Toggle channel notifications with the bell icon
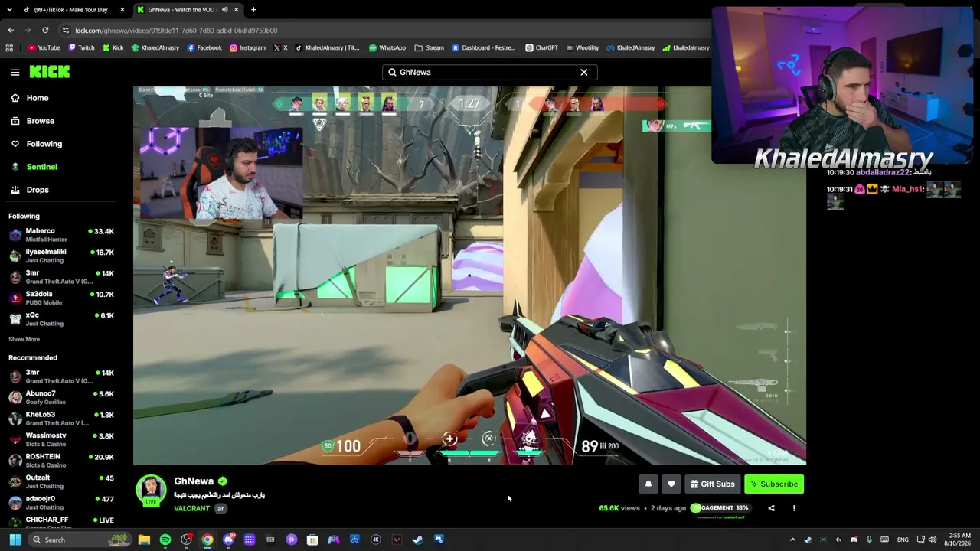Viewport: 980px width, 551px height. tap(648, 484)
